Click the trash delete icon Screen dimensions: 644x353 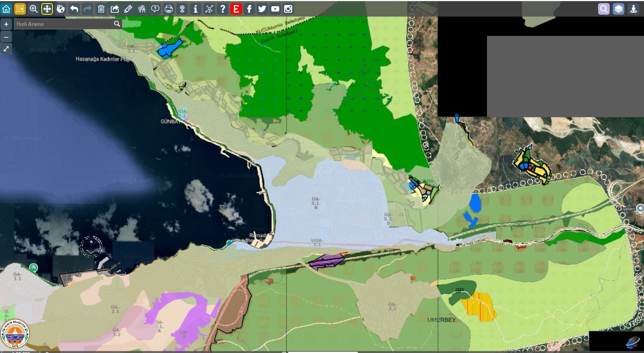point(101,9)
